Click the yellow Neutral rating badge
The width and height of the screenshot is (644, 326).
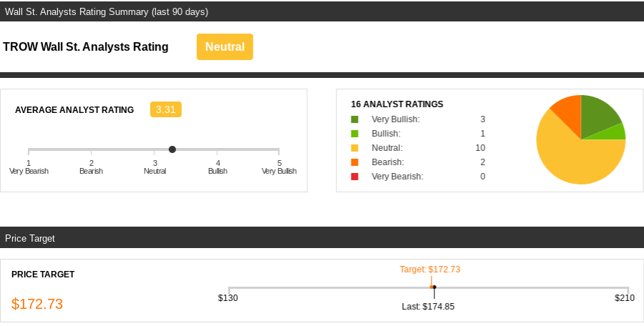[225, 46]
